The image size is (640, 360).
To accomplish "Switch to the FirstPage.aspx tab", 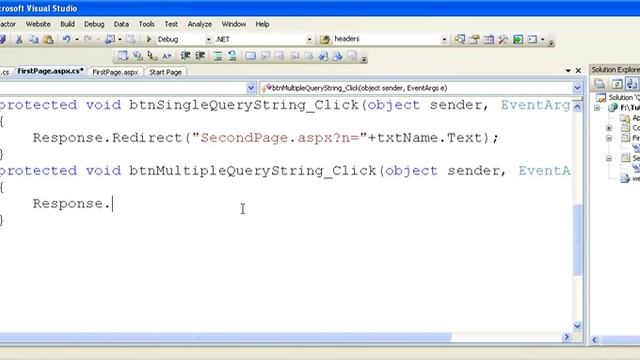I will click(116, 72).
